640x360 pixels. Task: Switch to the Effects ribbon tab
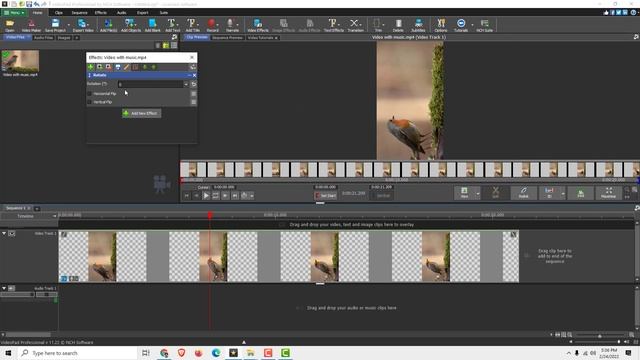[x=100, y=13]
